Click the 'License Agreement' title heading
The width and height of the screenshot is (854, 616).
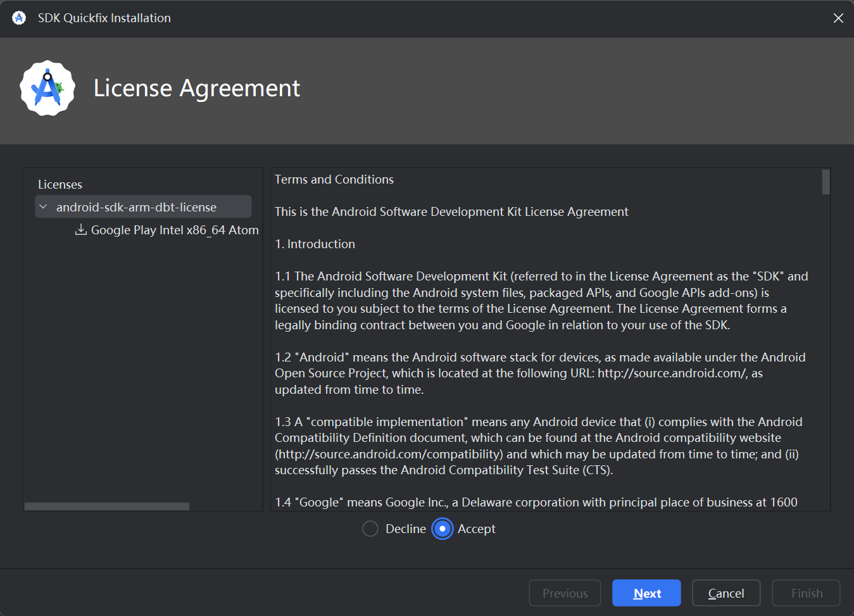coord(197,88)
